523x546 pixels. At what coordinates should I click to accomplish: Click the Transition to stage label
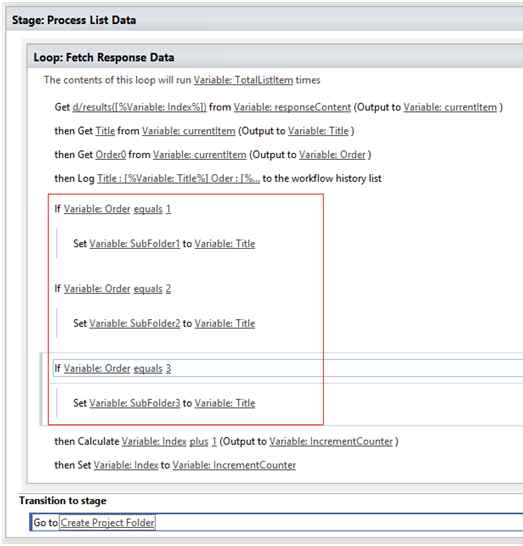(x=63, y=501)
